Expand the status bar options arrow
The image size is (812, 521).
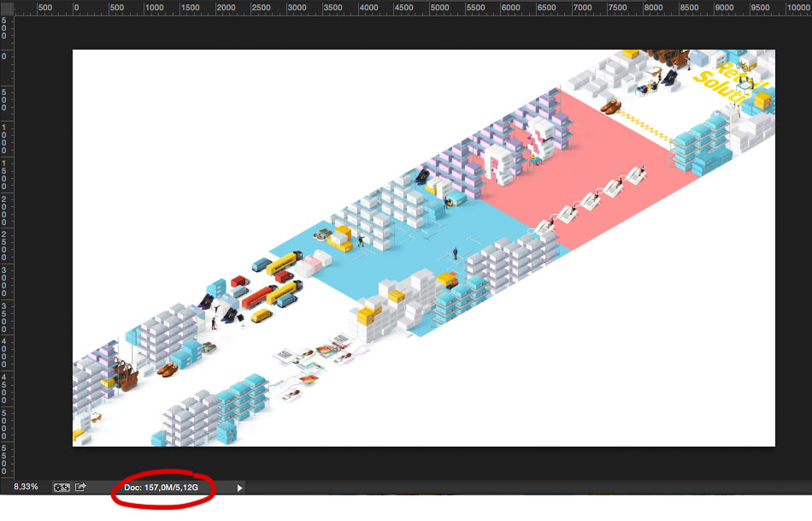[x=239, y=488]
